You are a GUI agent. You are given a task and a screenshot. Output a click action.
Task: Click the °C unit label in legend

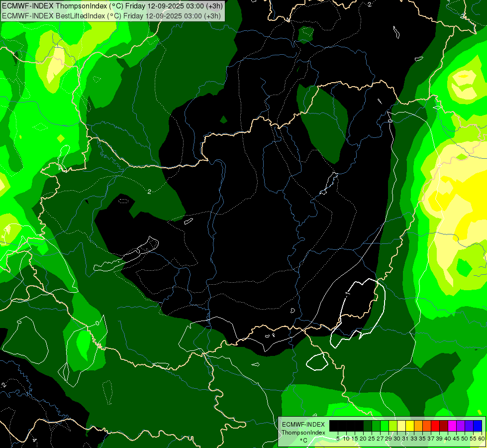pos(304,440)
